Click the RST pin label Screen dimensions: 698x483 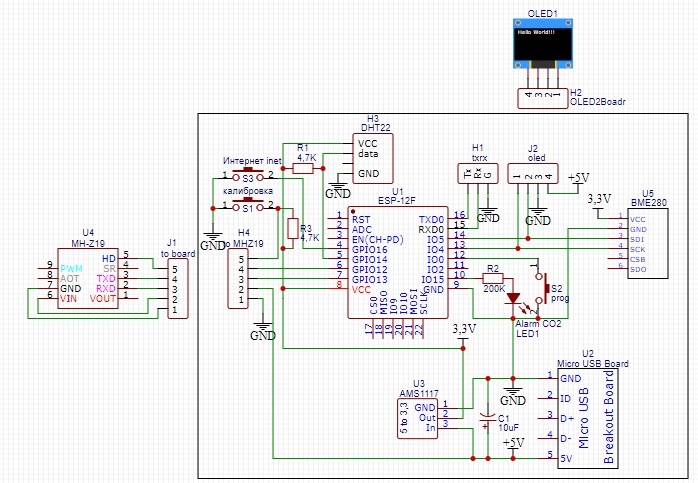tap(361, 219)
